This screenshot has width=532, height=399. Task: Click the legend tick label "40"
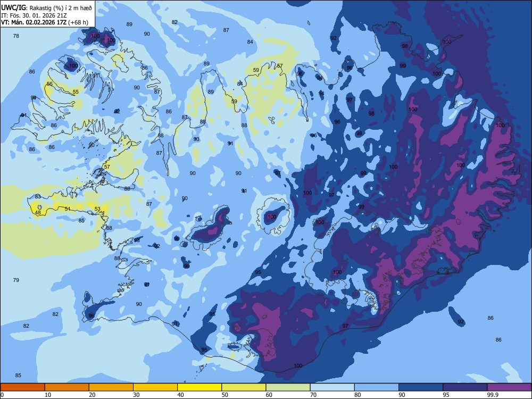[180, 395]
